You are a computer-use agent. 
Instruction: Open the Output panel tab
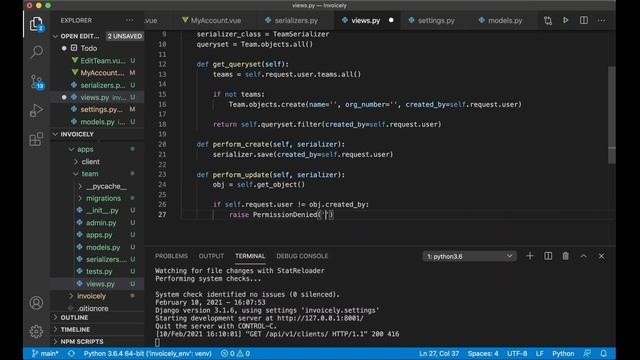point(211,256)
